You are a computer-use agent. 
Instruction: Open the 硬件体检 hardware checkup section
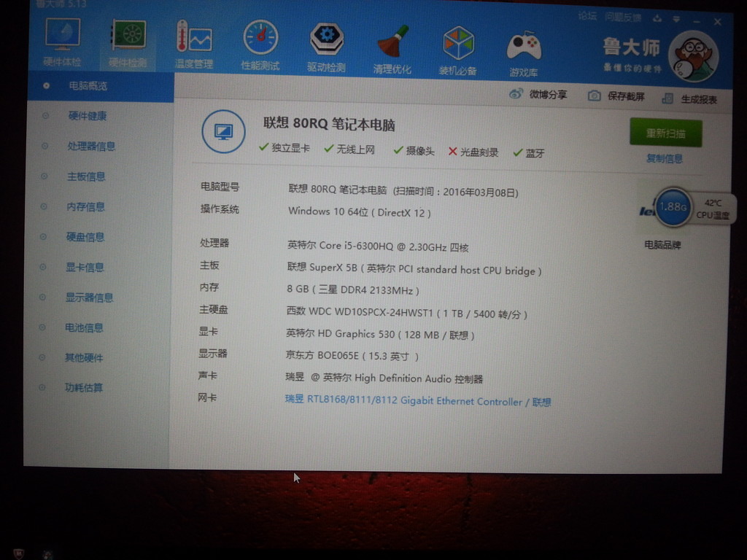(63, 42)
